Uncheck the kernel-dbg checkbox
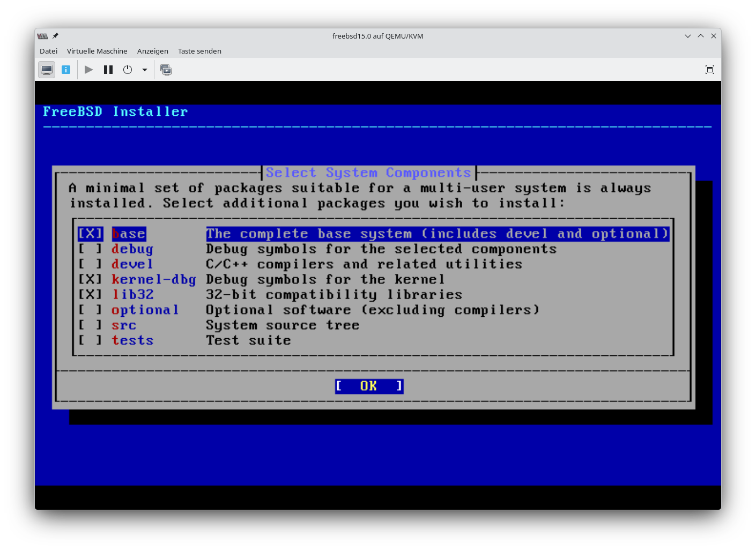Image resolution: width=756 pixels, height=551 pixels. [90, 279]
